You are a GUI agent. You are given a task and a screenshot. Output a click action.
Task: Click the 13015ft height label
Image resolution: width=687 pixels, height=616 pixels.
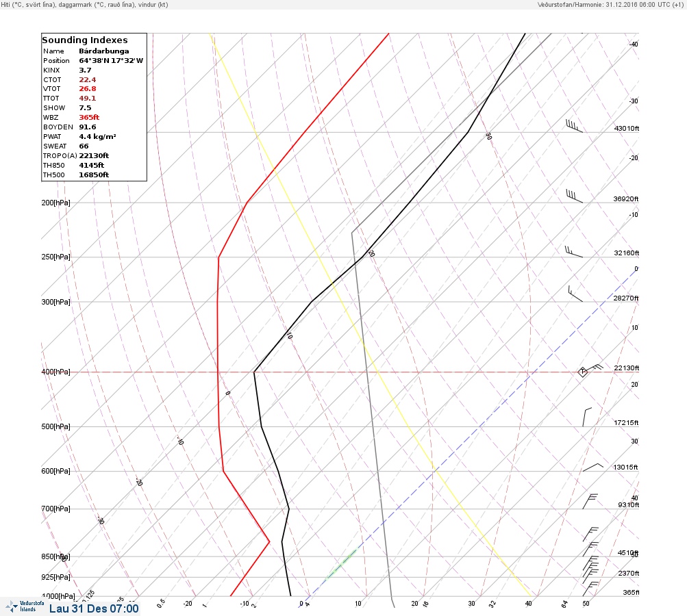[625, 467]
